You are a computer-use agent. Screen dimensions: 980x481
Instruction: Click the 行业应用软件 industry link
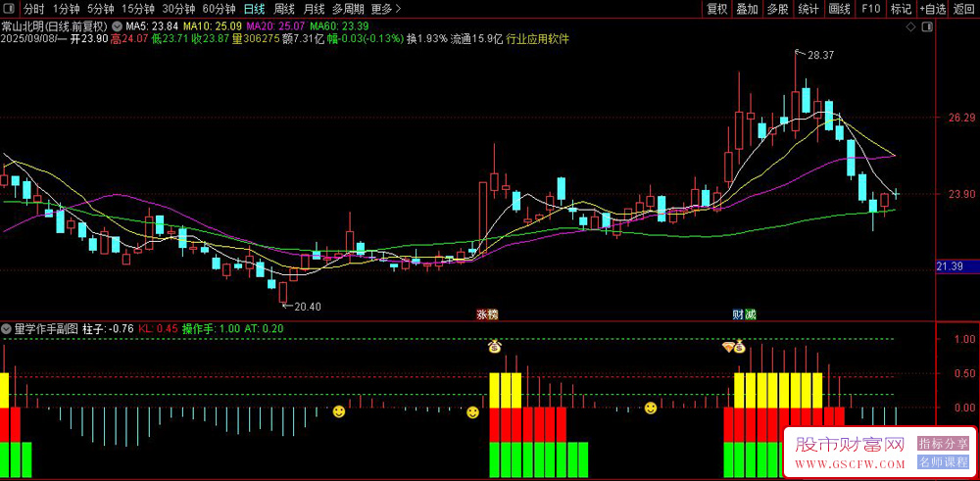point(538,39)
